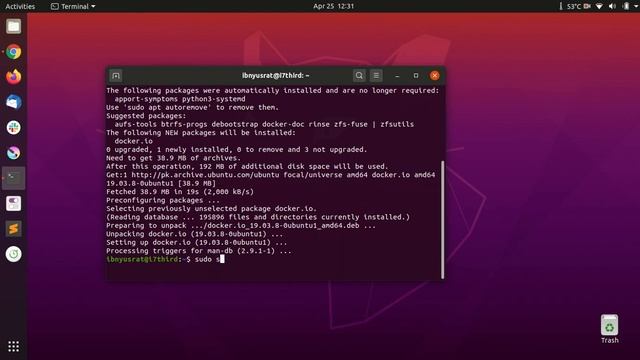The height and width of the screenshot is (360, 640).
Task: Open the terminal hamburger menu
Action: coord(376,76)
